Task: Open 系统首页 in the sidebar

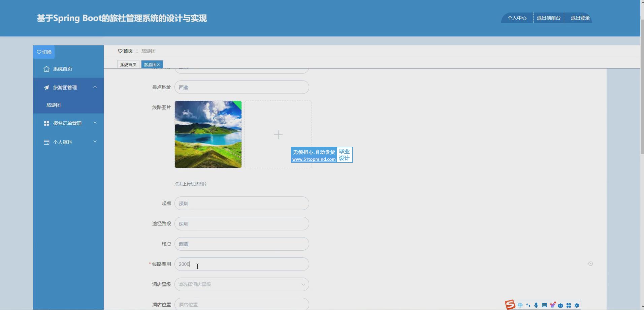Action: pyautogui.click(x=68, y=69)
